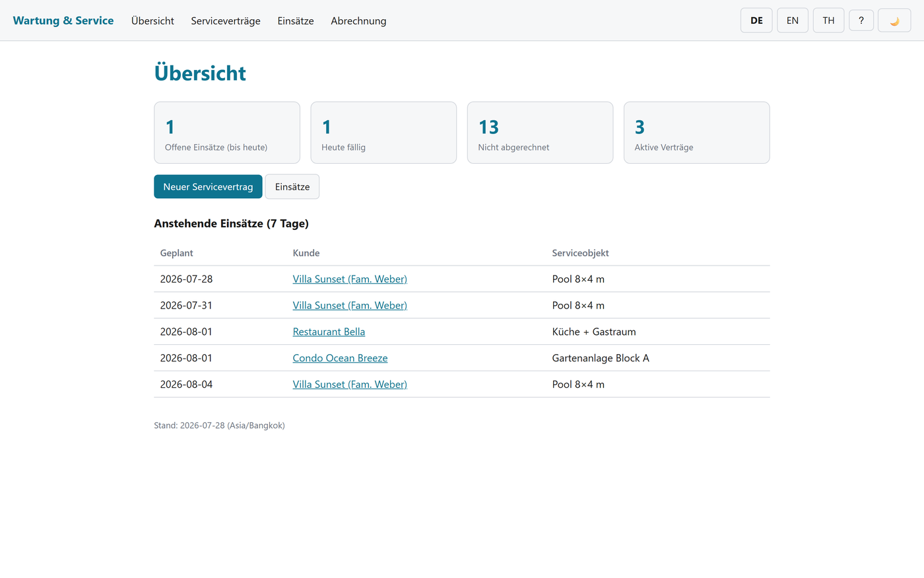Open the Aktive Verträge card
924x578 pixels.
696,132
